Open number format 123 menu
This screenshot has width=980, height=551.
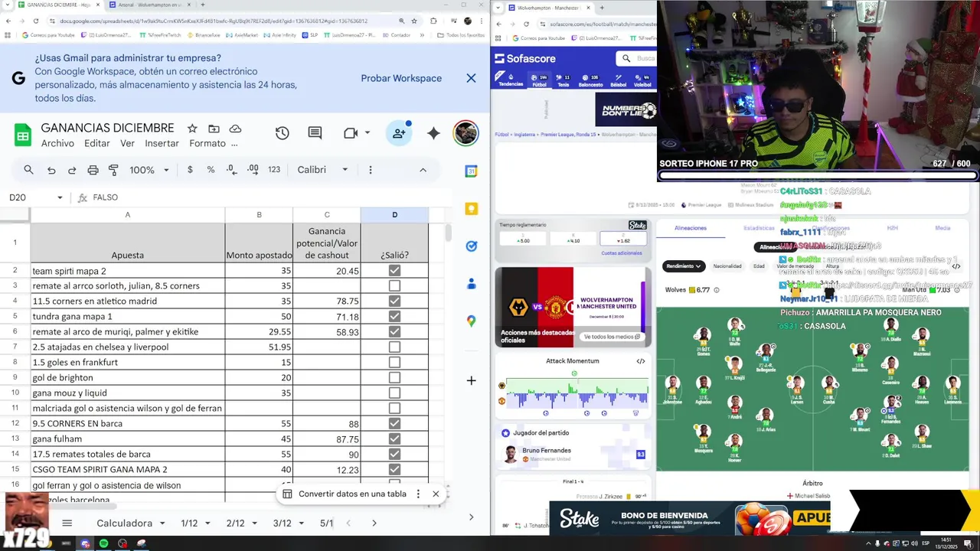(274, 170)
